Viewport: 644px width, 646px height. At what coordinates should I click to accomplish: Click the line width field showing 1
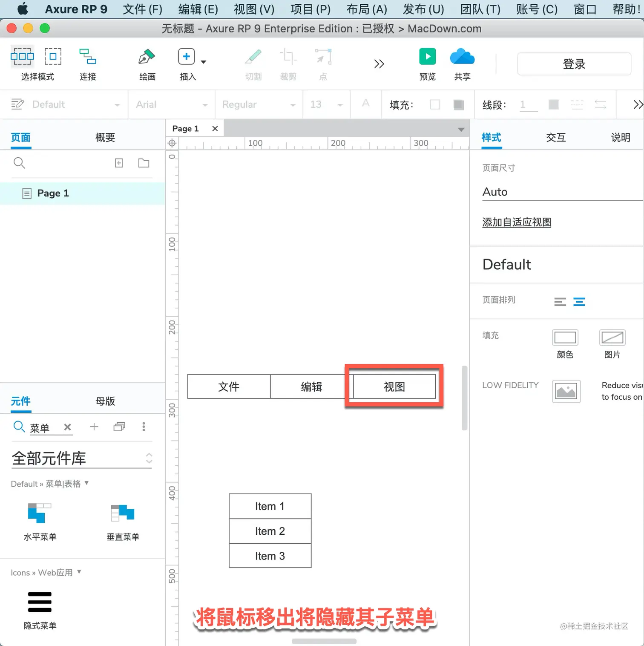(529, 105)
